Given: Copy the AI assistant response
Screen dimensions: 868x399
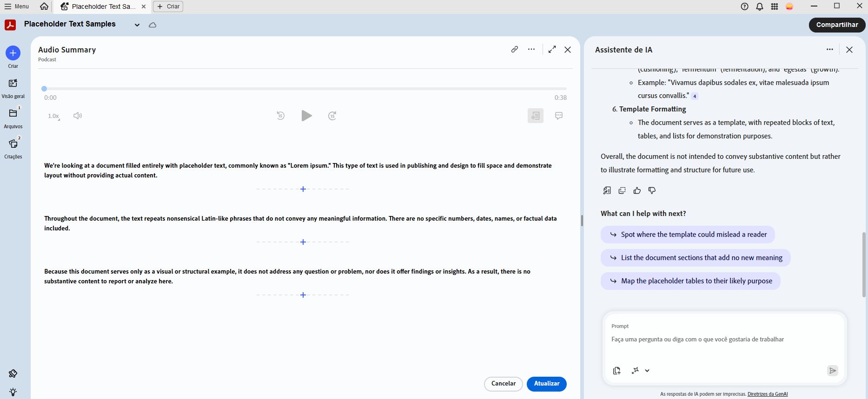Looking at the screenshot, I should coord(622,190).
